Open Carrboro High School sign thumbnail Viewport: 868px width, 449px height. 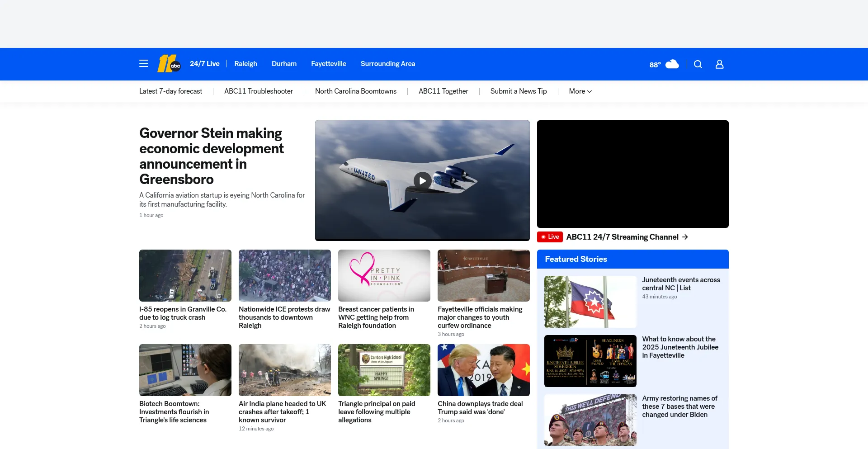(x=384, y=370)
